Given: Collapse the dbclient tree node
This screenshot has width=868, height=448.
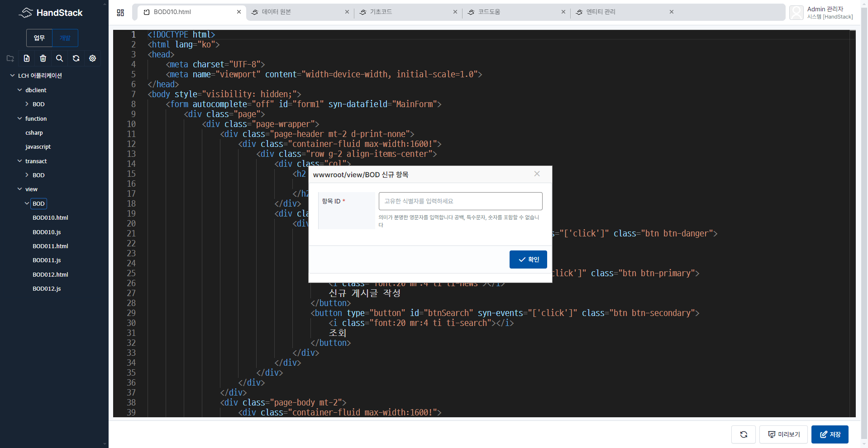Looking at the screenshot, I should pyautogui.click(x=19, y=90).
